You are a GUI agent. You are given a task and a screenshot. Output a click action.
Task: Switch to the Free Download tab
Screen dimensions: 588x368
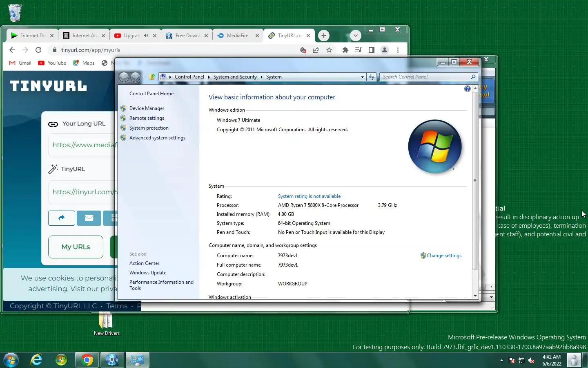point(187,36)
